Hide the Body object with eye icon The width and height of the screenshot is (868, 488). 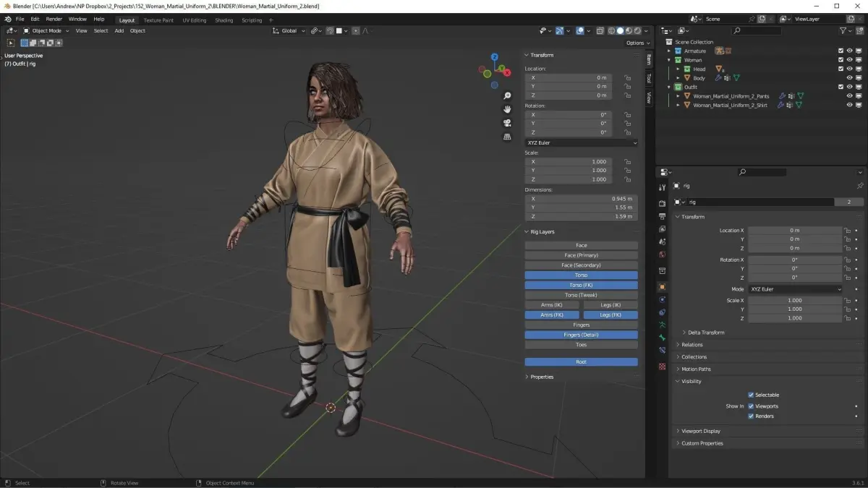(x=850, y=78)
